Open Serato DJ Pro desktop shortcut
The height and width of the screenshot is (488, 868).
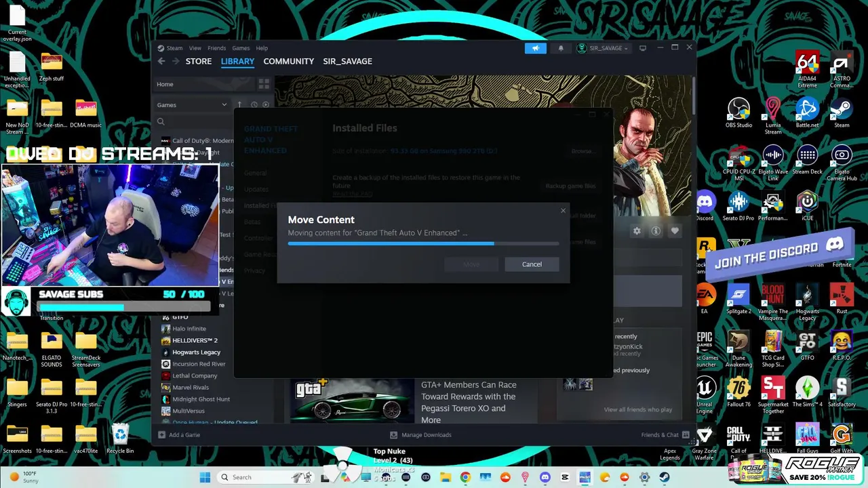(738, 206)
